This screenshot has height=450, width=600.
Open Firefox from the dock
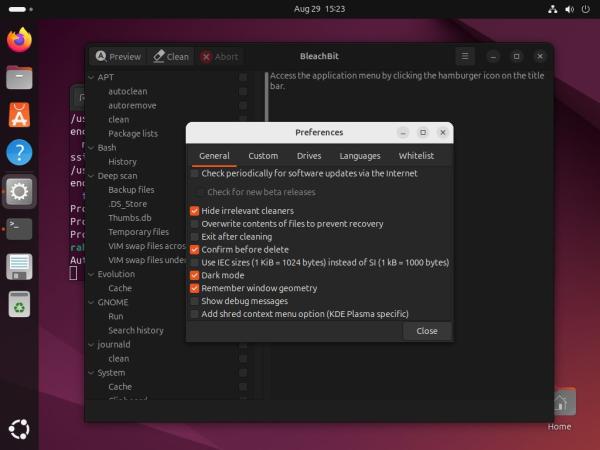[x=19, y=41]
